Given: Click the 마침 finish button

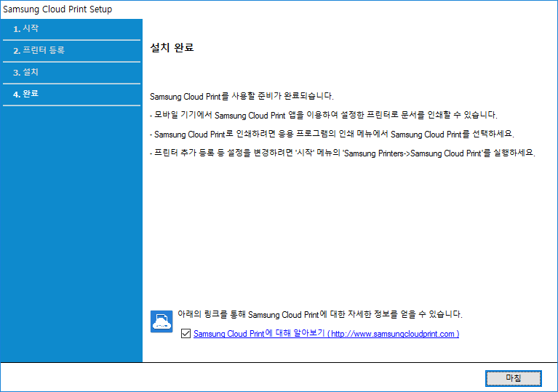Looking at the screenshot, I should coord(513,378).
